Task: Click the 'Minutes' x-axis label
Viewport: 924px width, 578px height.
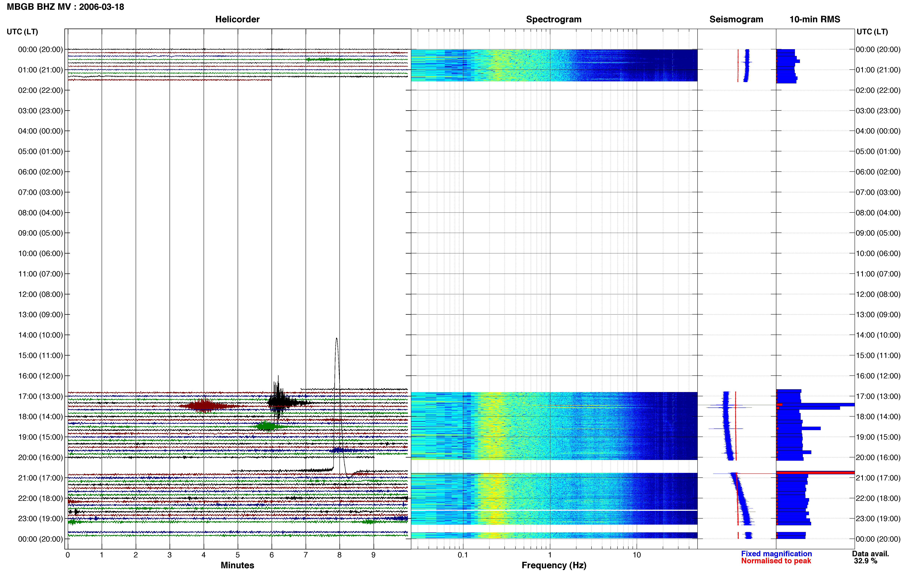Action: [x=237, y=565]
